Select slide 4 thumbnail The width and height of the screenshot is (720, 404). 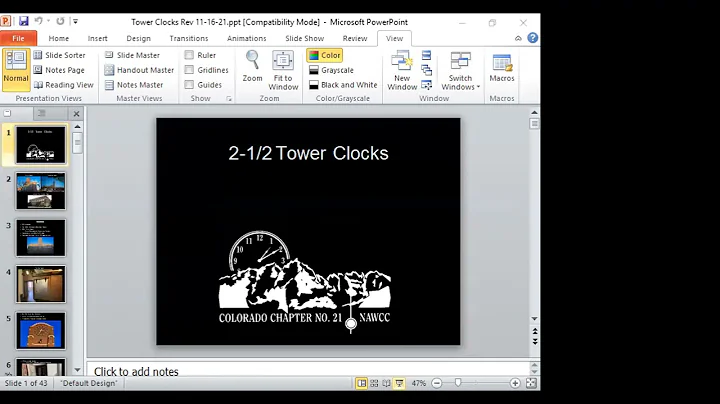coord(41,284)
